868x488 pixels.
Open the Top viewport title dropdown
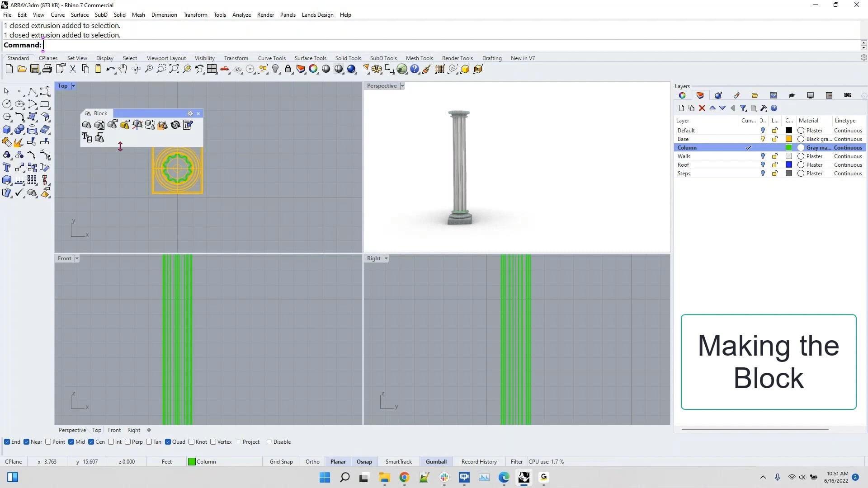(x=74, y=85)
